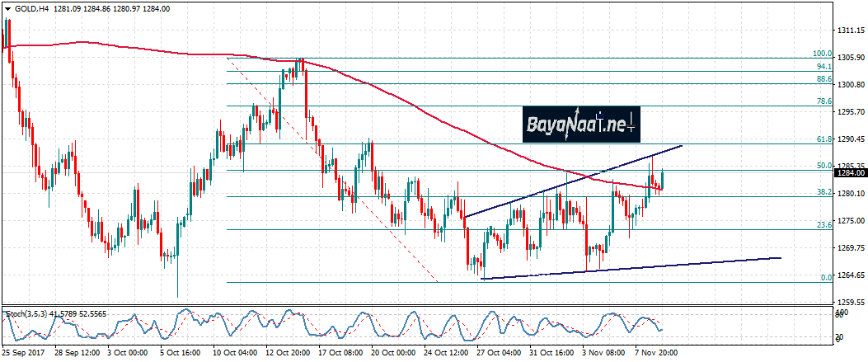
Task: Click the 23.6 Fibonacci level label
Action: pyautogui.click(x=823, y=224)
